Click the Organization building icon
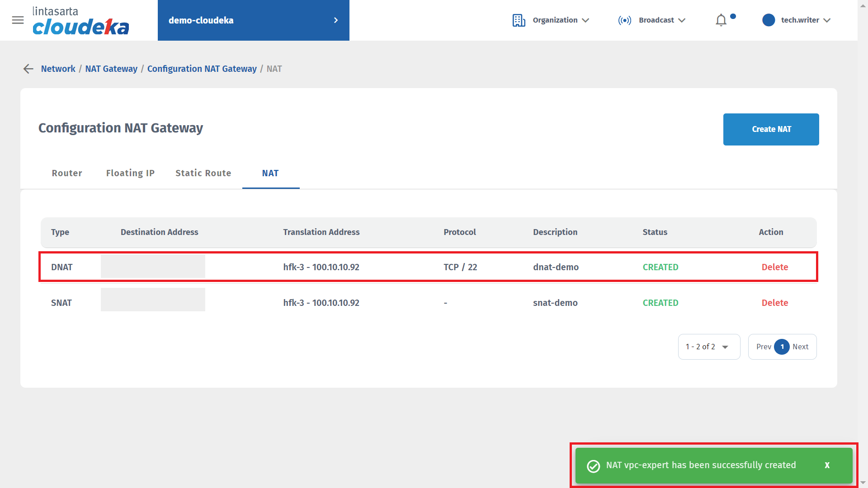Screen dimensions: 868x488 [519, 20]
